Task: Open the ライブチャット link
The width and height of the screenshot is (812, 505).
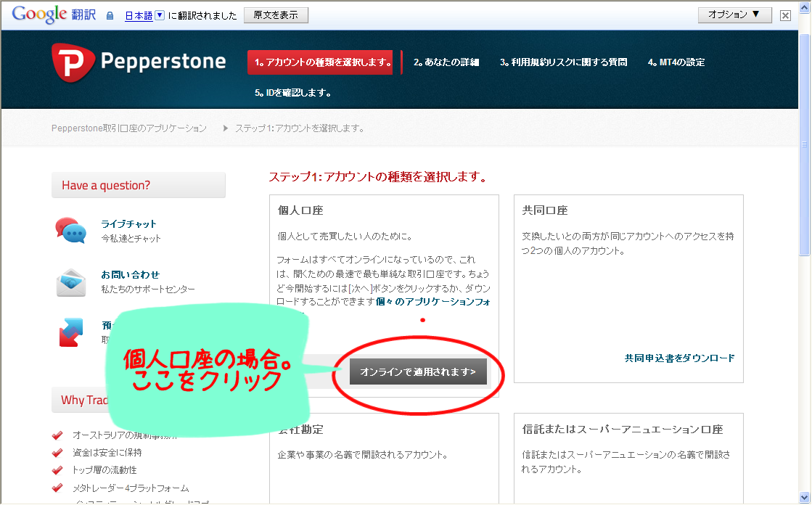Action: coord(128,223)
